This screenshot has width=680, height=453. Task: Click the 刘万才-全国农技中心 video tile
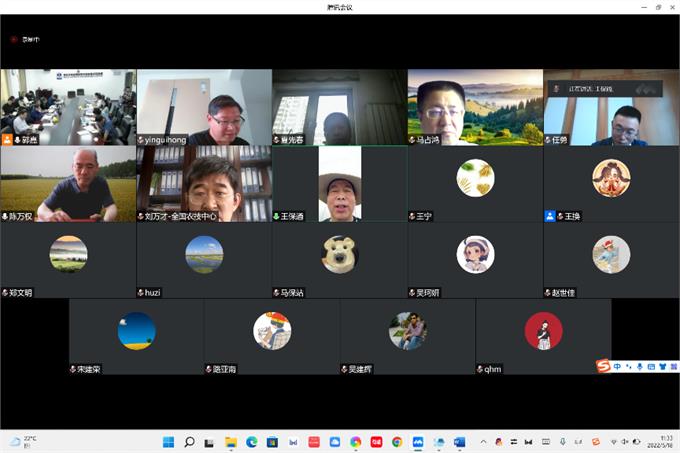click(204, 183)
